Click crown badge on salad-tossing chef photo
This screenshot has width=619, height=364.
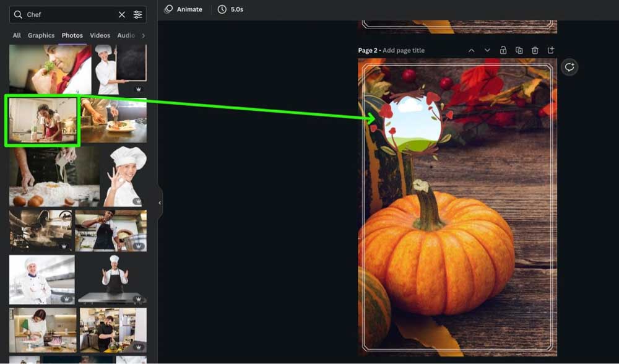pos(138,347)
